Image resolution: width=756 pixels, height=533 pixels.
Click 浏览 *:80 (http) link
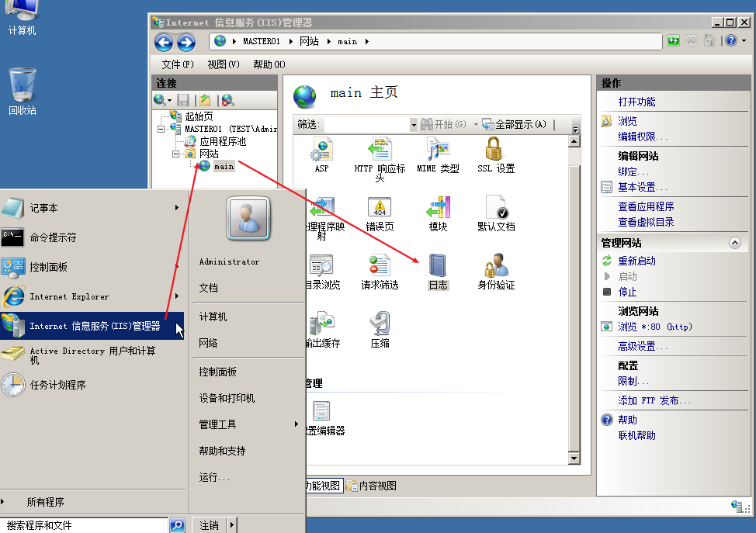(x=655, y=327)
